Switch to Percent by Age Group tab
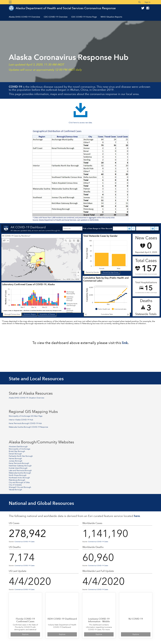The image size is (161, 644). click(x=111, y=272)
